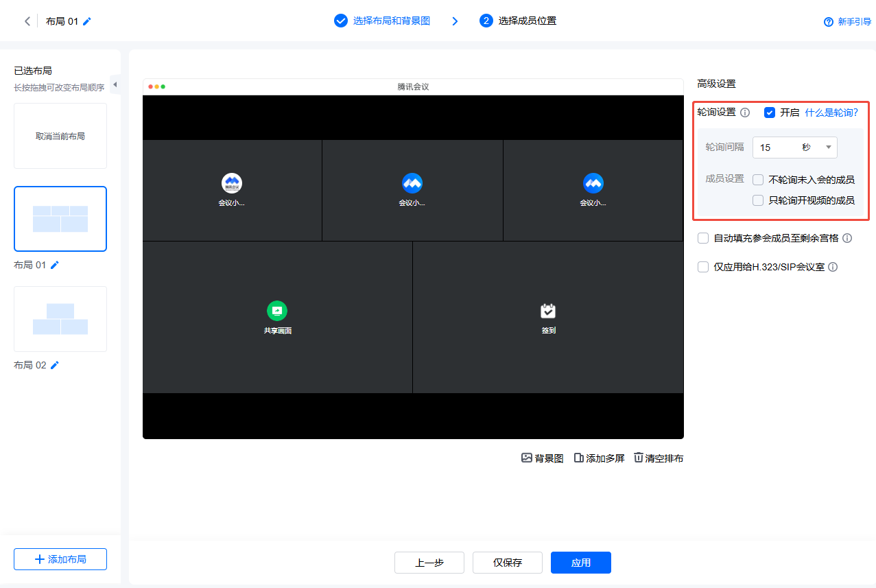Open the 轮询间隔 15 秒 dropdown
This screenshot has height=588, width=876.
point(795,148)
